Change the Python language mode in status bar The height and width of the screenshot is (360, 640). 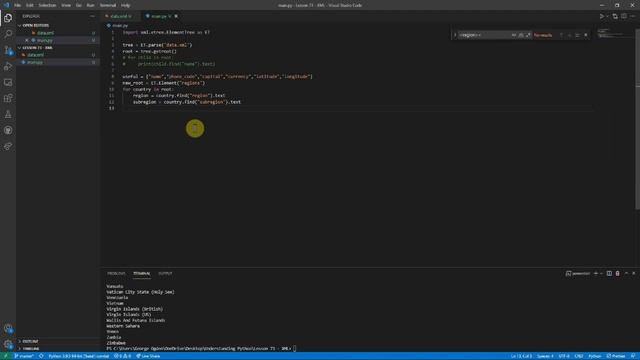595,356
